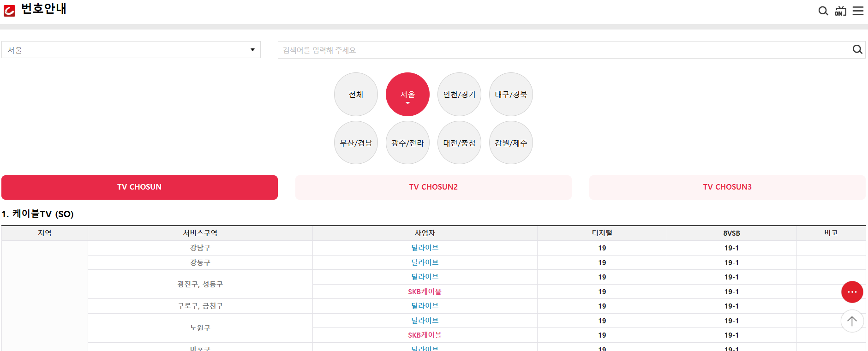Select the 강원/제주 region circle
Viewport: 868px width, 351px height.
(511, 143)
